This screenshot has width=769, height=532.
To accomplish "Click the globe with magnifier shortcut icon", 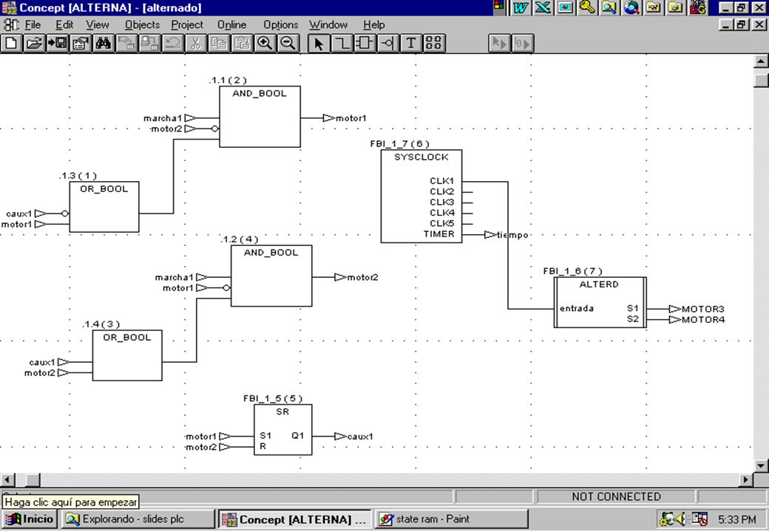I will click(631, 7).
